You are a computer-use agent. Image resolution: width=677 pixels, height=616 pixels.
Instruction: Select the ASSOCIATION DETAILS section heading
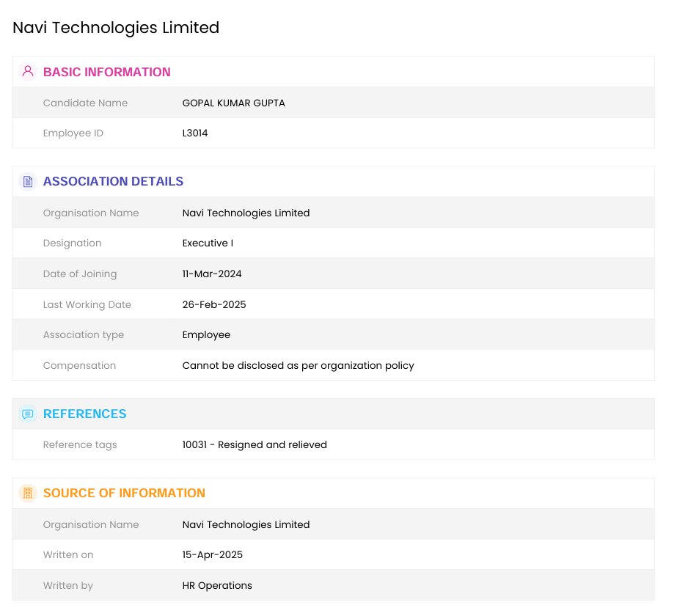click(113, 182)
